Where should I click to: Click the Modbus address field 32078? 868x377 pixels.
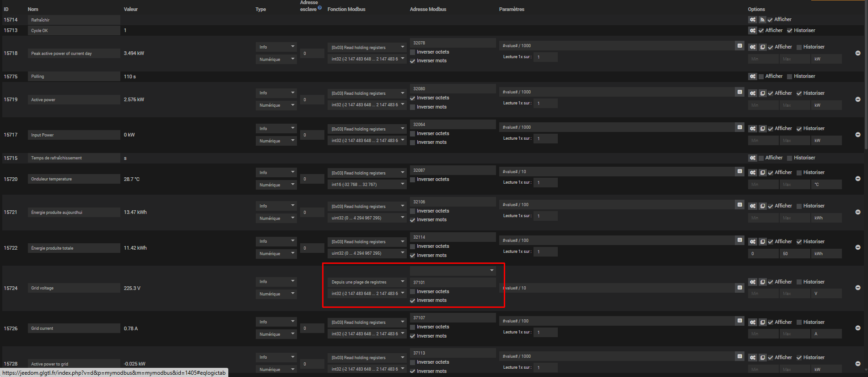(x=453, y=43)
